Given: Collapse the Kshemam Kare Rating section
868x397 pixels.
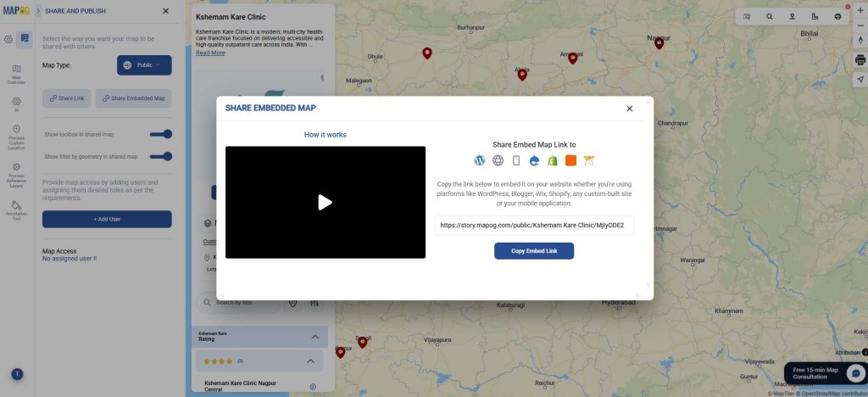Looking at the screenshot, I should [315, 337].
